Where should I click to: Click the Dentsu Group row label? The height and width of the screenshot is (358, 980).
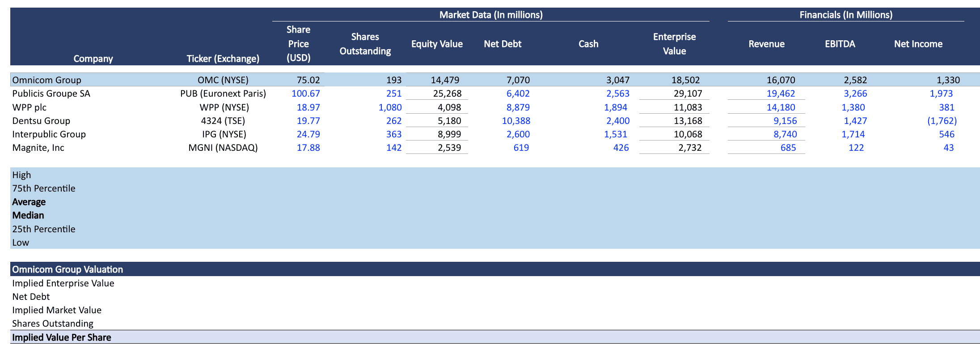41,121
